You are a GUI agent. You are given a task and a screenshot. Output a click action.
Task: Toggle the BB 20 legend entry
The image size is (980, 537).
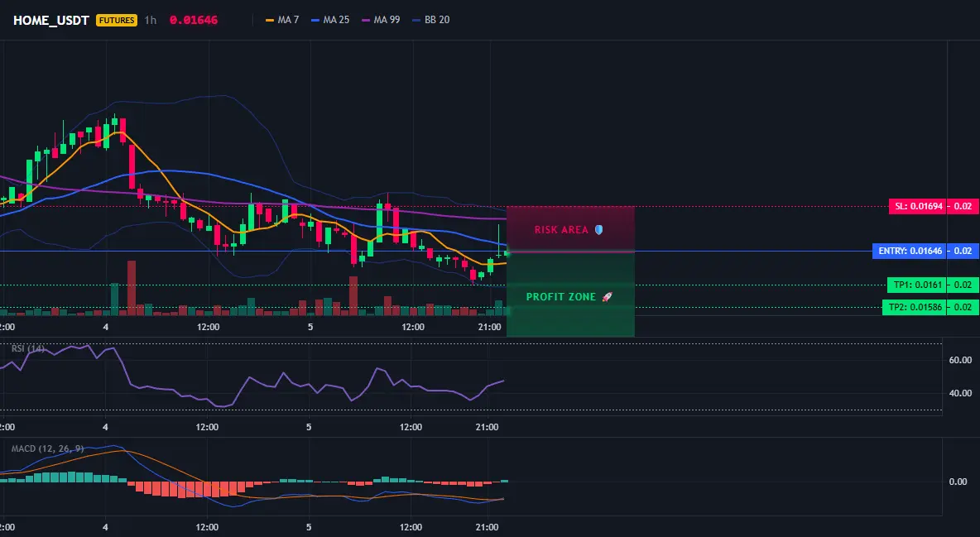431,20
